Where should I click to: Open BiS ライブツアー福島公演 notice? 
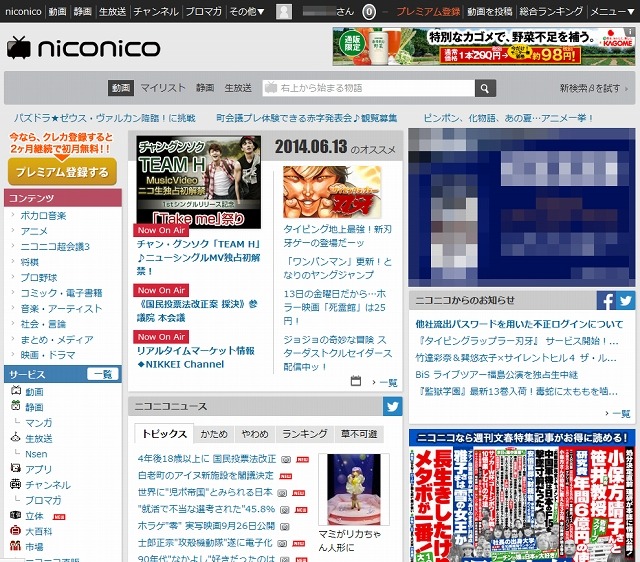496,375
